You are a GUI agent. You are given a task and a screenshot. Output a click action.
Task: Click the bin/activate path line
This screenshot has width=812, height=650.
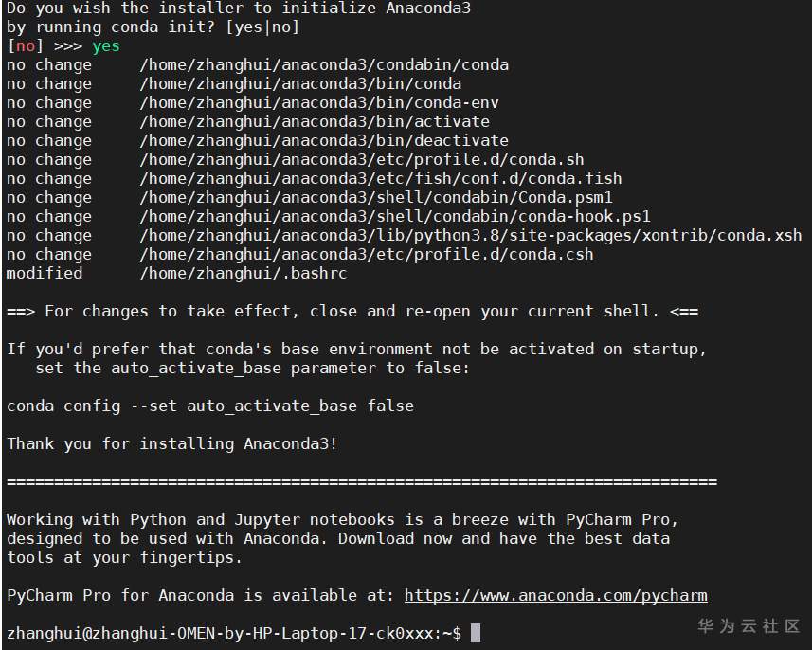[x=315, y=122]
